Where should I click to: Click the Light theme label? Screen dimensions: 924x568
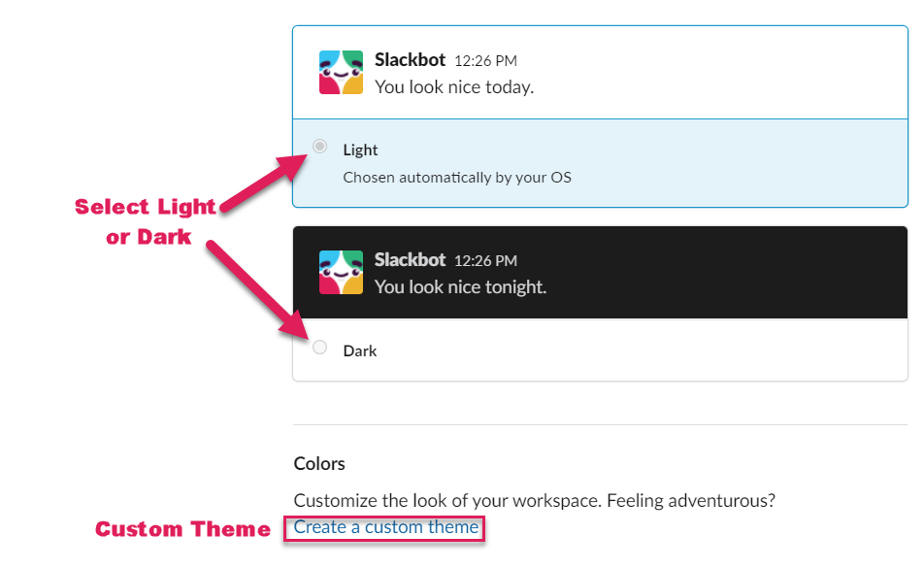360,150
